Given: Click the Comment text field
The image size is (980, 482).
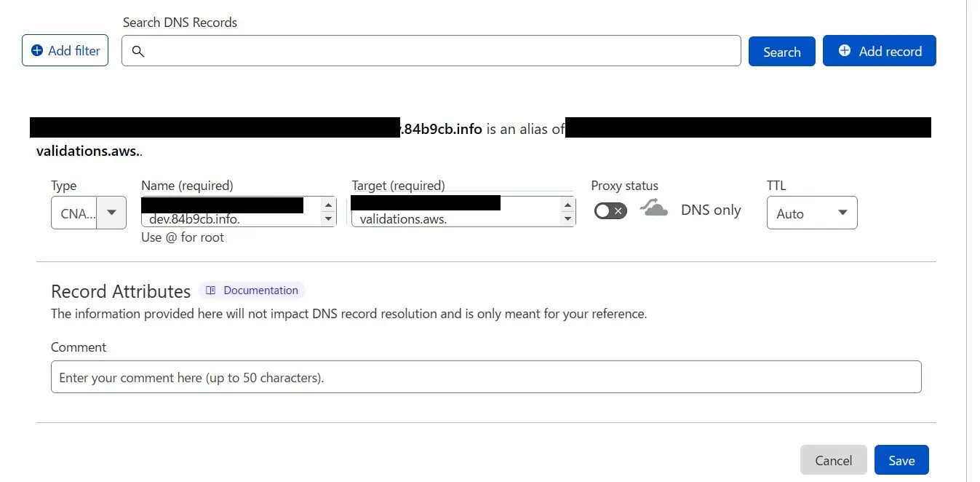Looking at the screenshot, I should coord(485,377).
